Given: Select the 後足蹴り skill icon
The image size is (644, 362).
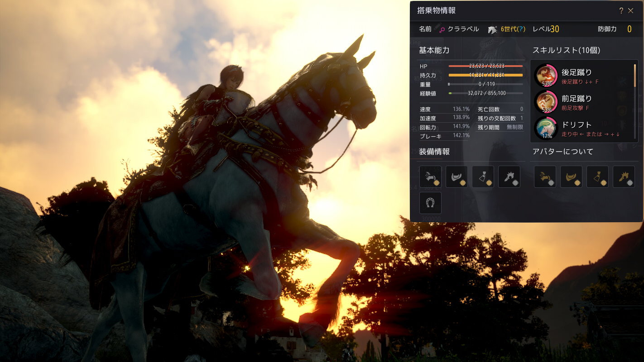Looking at the screenshot, I should (x=546, y=76).
